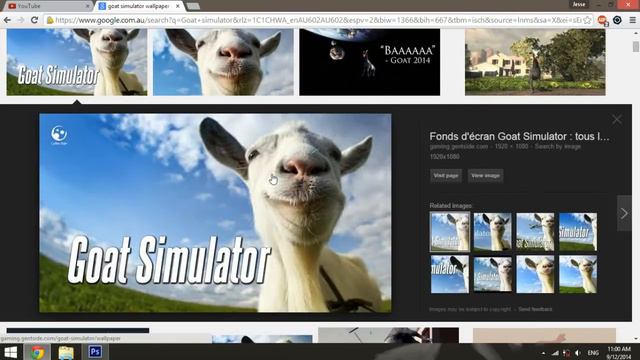Open the Goat Simulator titled result thumbnail at top
Viewport: 640px width, 360px height.
tap(77, 62)
